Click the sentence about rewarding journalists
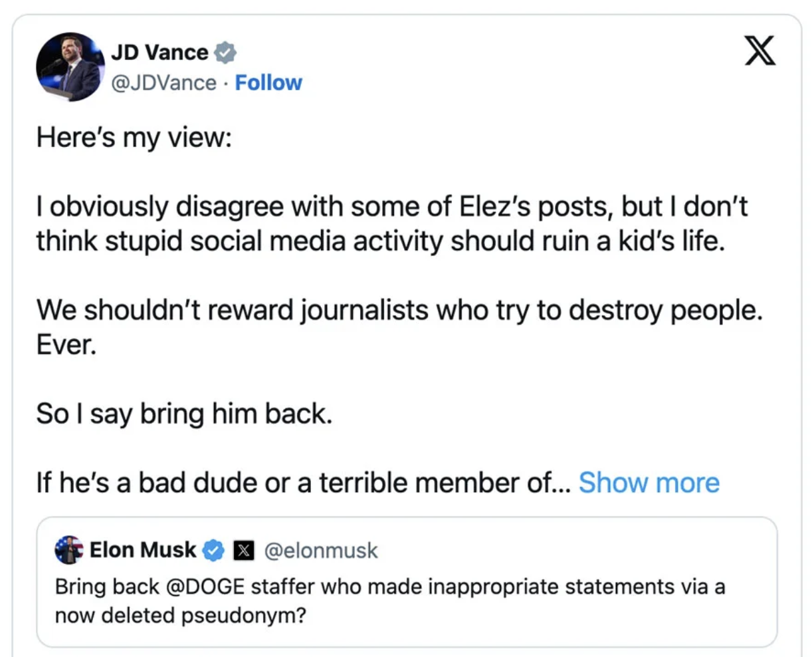 pos(399,310)
